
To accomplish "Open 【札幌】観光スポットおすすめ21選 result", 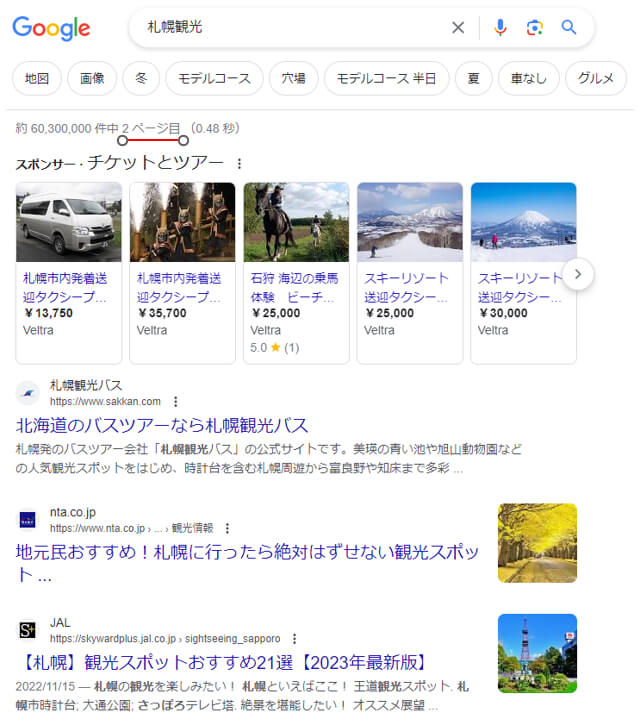I will point(224,663).
